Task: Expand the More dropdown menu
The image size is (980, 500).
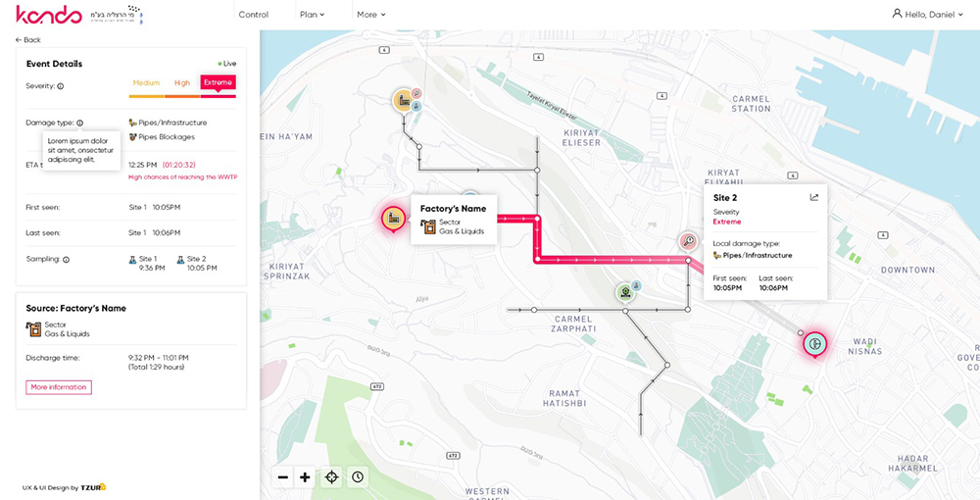Action: point(370,15)
